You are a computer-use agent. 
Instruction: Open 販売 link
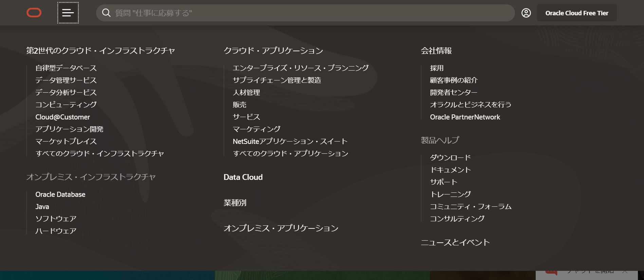tap(239, 105)
